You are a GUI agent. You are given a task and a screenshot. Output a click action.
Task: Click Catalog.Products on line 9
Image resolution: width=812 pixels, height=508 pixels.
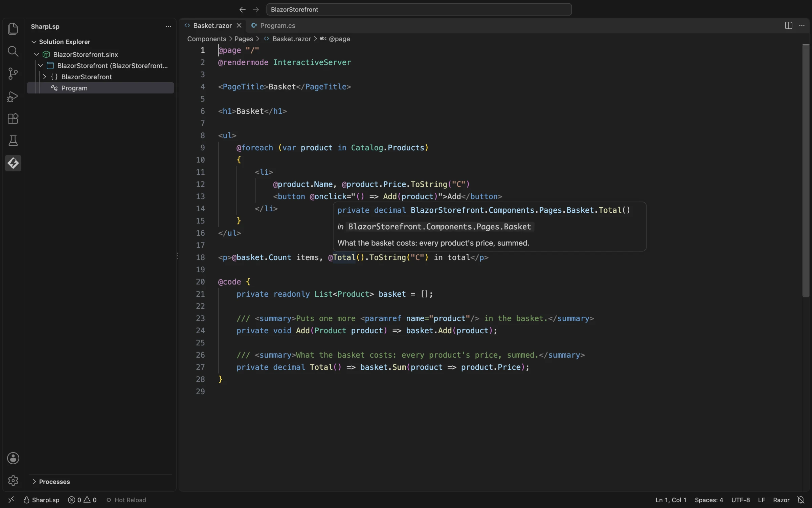tap(387, 148)
